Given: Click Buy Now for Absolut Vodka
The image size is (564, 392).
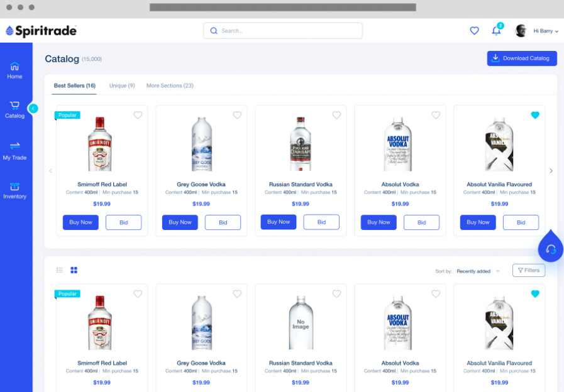Looking at the screenshot, I should point(379,222).
